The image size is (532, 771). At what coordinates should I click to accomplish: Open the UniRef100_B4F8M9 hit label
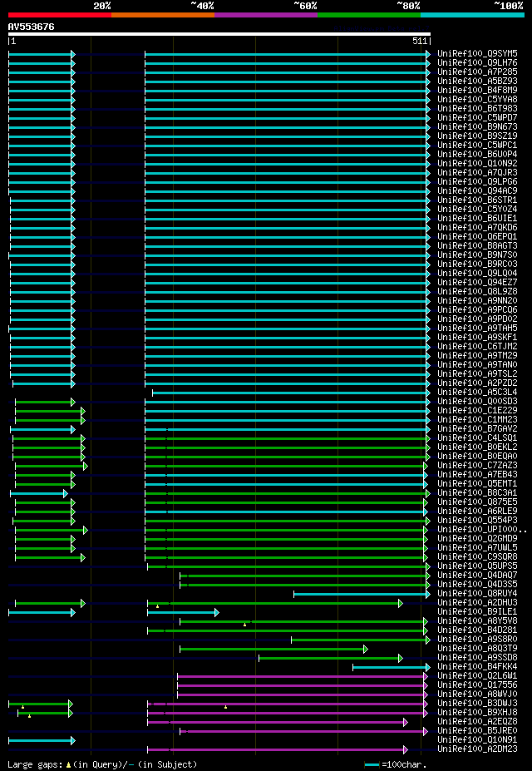pos(477,90)
